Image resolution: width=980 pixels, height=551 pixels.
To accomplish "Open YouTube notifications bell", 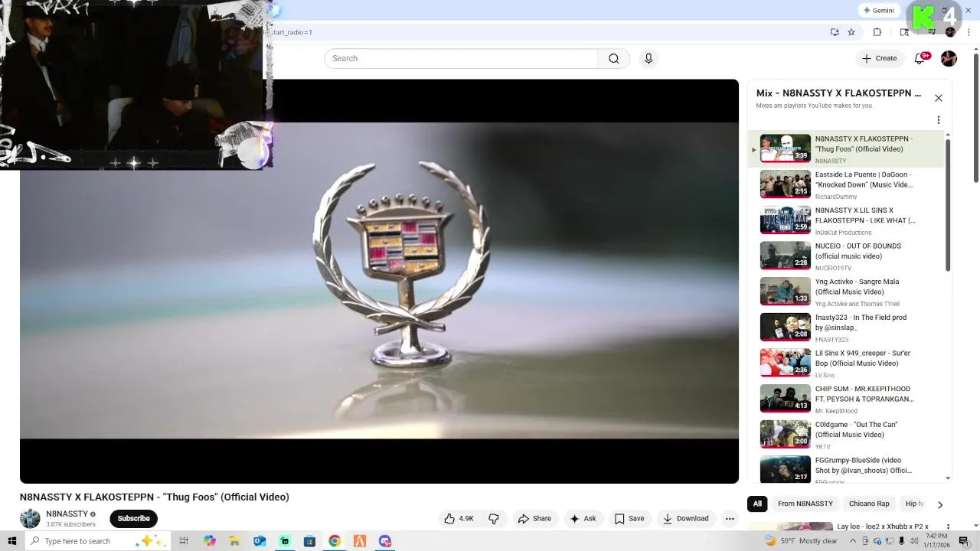I will (x=920, y=58).
